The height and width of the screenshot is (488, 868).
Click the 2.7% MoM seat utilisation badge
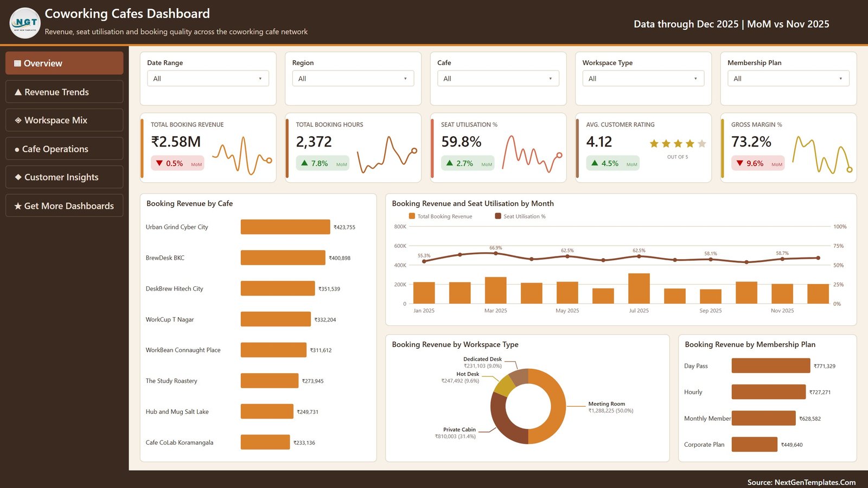(x=468, y=163)
